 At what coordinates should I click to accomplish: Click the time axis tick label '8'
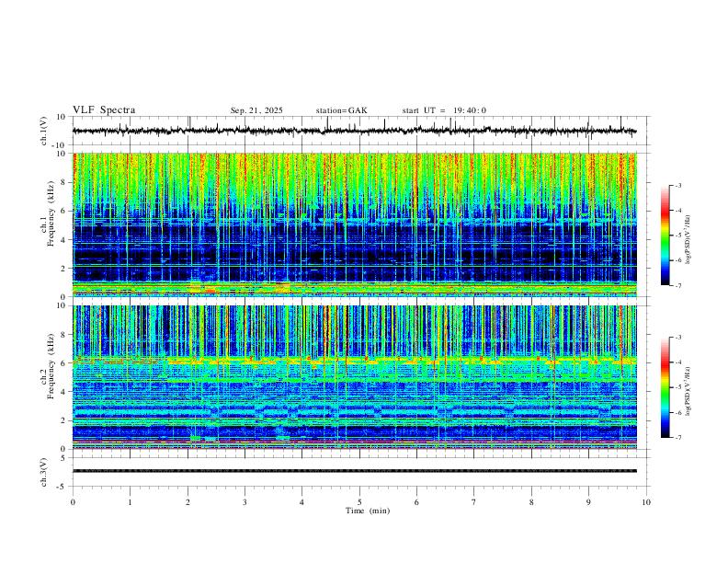(531, 502)
